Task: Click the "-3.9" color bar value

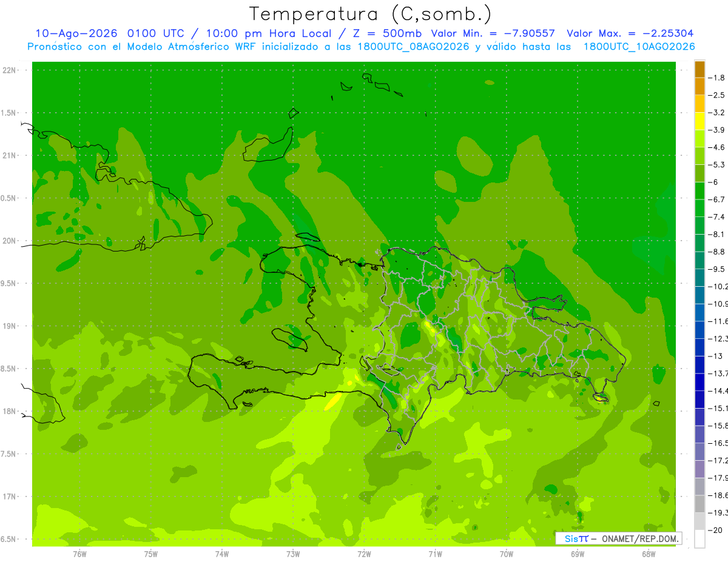Action: point(716,130)
